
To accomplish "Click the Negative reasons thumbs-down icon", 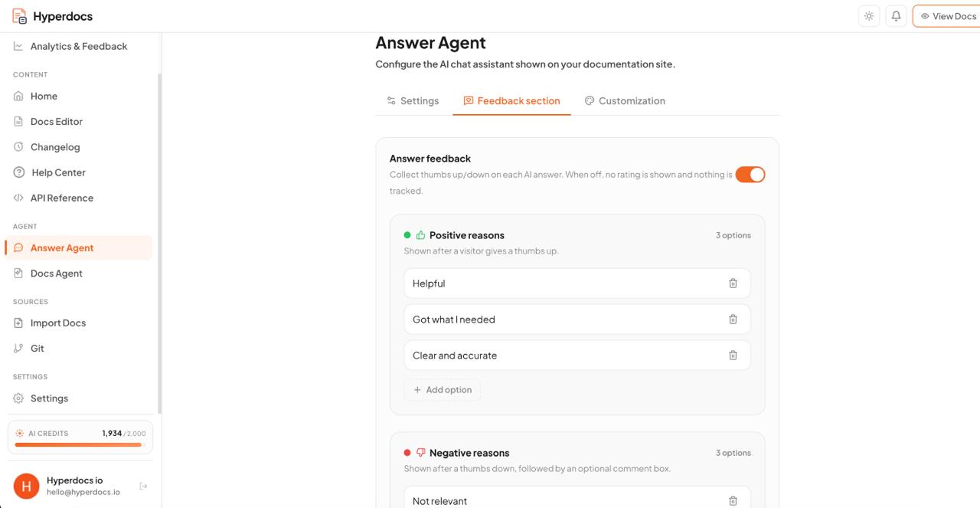I will [420, 453].
